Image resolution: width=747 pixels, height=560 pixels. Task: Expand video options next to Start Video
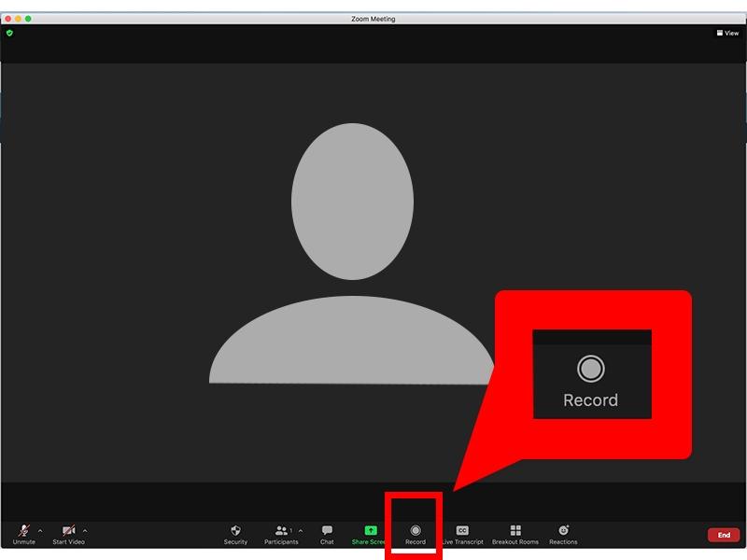[85, 528]
